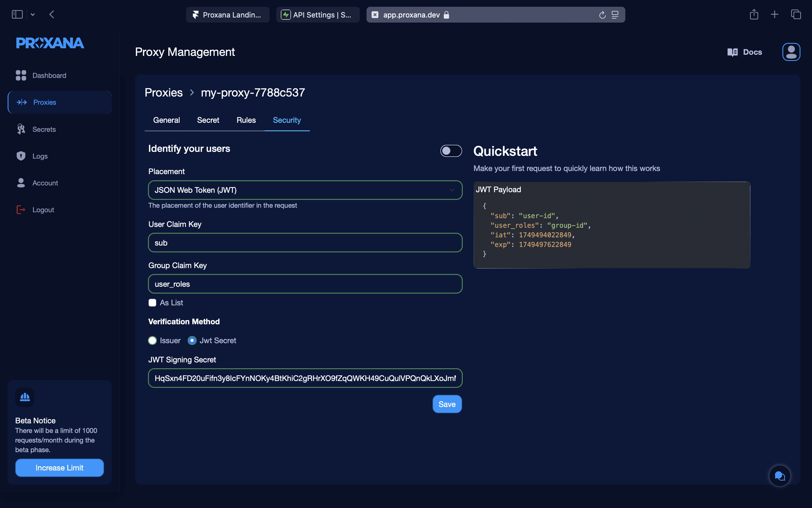This screenshot has height=508, width=812.
Task: Go to Proxies breadcrumb link
Action: [164, 92]
